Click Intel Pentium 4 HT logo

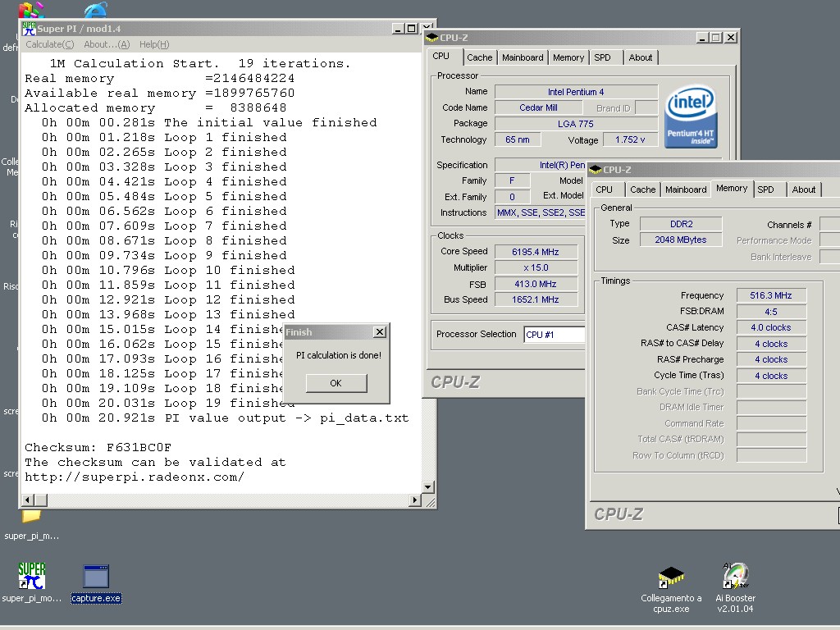click(x=691, y=116)
